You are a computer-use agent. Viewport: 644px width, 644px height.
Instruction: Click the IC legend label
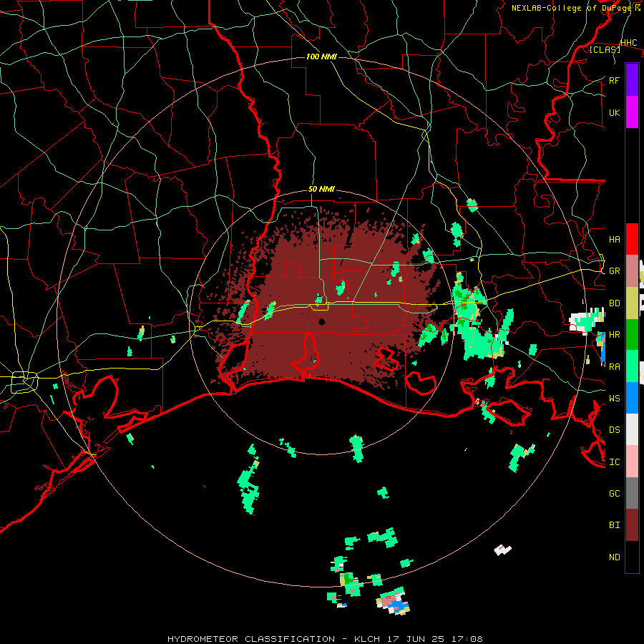(614, 462)
